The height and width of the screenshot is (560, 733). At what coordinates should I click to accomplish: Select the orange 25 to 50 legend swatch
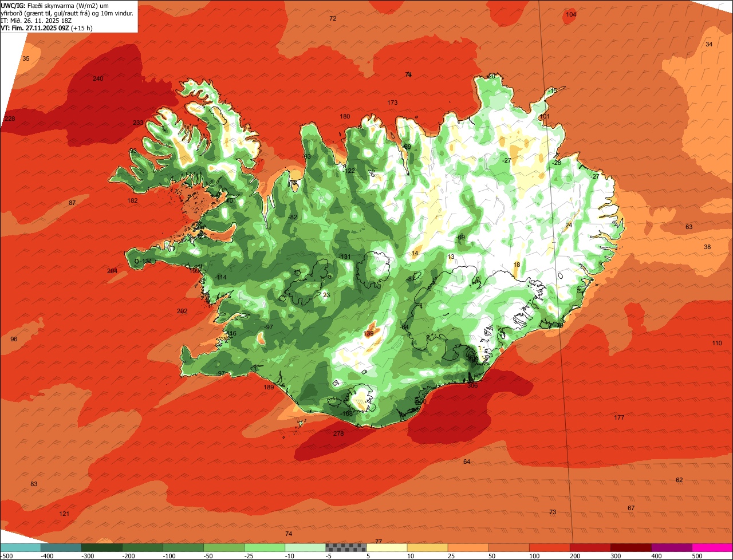(468, 547)
